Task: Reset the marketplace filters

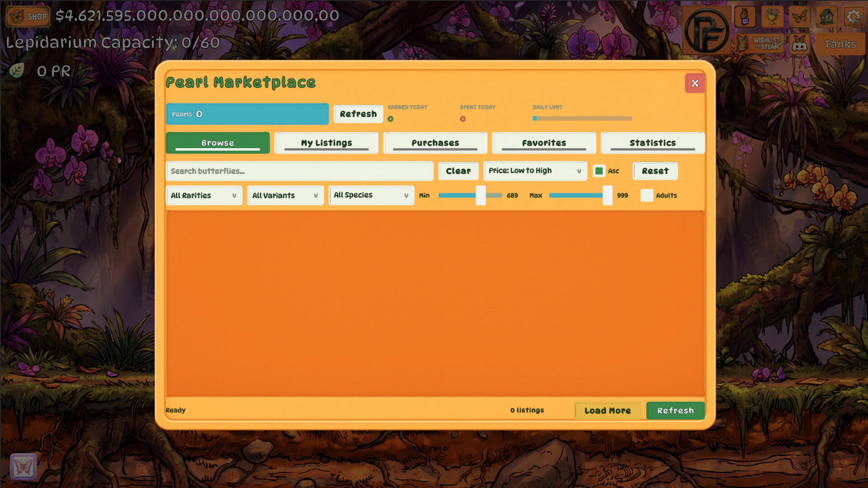Action: pos(655,171)
